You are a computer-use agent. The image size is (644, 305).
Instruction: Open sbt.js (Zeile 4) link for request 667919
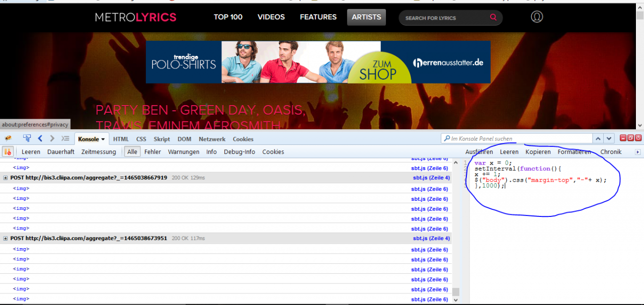pyautogui.click(x=431, y=178)
